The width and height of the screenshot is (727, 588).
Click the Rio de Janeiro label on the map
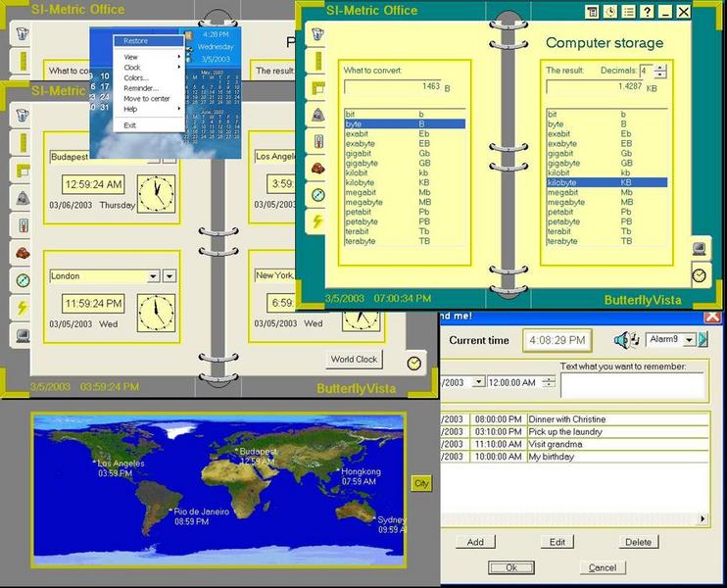point(201,512)
